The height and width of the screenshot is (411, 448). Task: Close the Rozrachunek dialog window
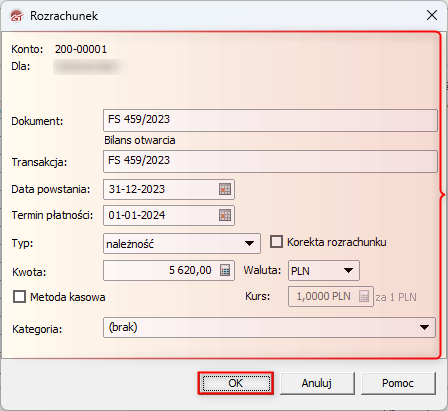point(432,15)
